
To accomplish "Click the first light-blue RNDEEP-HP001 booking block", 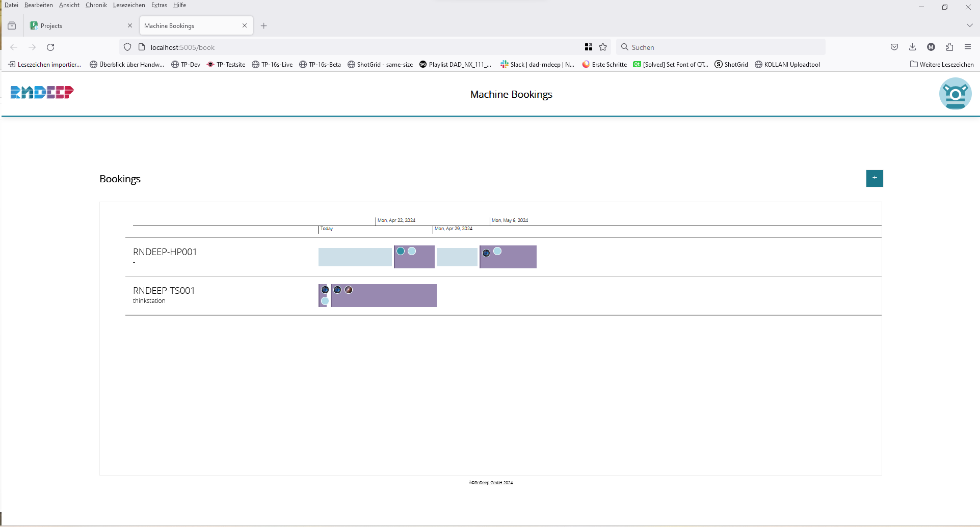I will 355,257.
